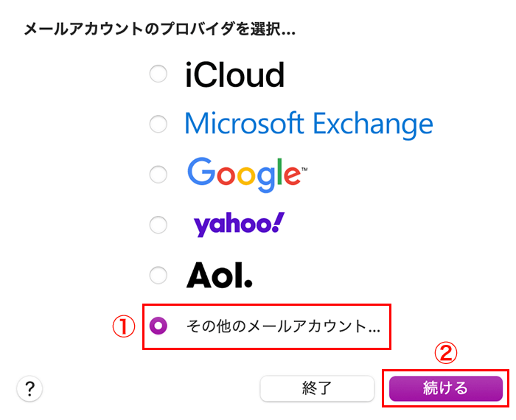Select the Microsoft Exchange radio button

[158, 124]
